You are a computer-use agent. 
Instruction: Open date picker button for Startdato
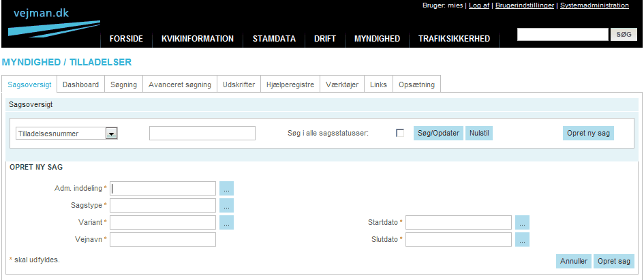click(522, 223)
